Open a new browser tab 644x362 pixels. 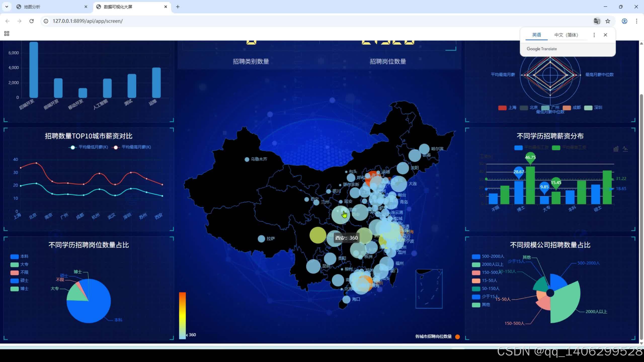(x=178, y=7)
